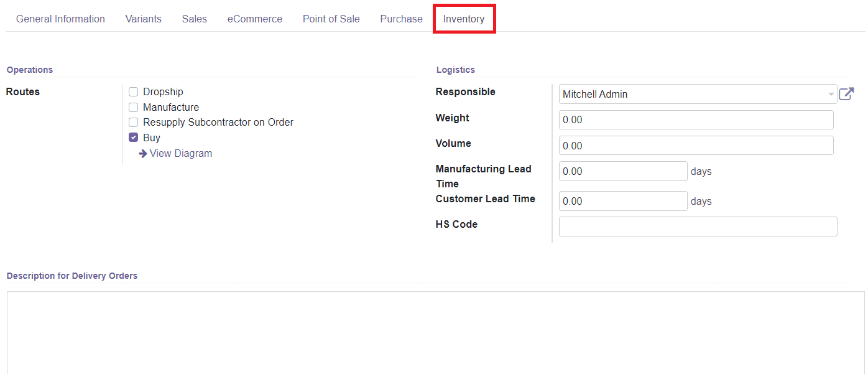Select the Inventory tab
Screen dimensions: 868x374
(464, 19)
